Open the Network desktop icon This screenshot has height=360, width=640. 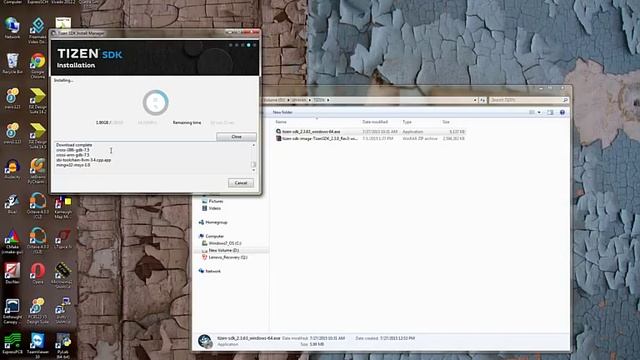tap(12, 28)
